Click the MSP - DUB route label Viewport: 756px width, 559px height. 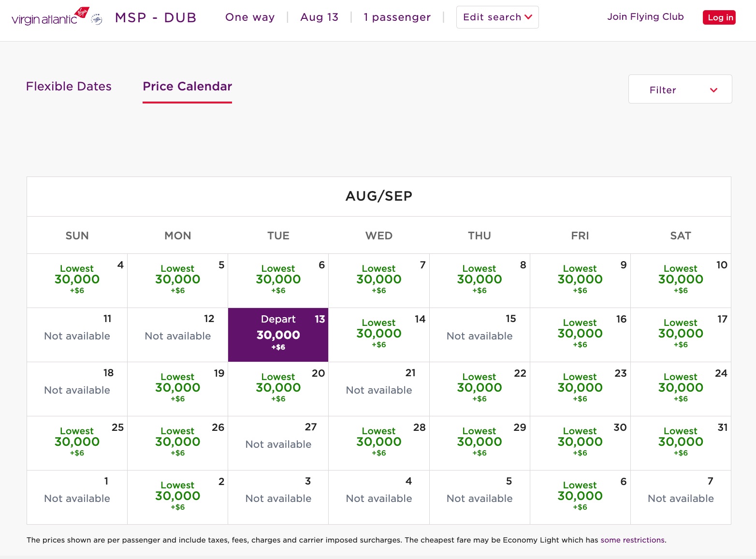click(x=155, y=17)
